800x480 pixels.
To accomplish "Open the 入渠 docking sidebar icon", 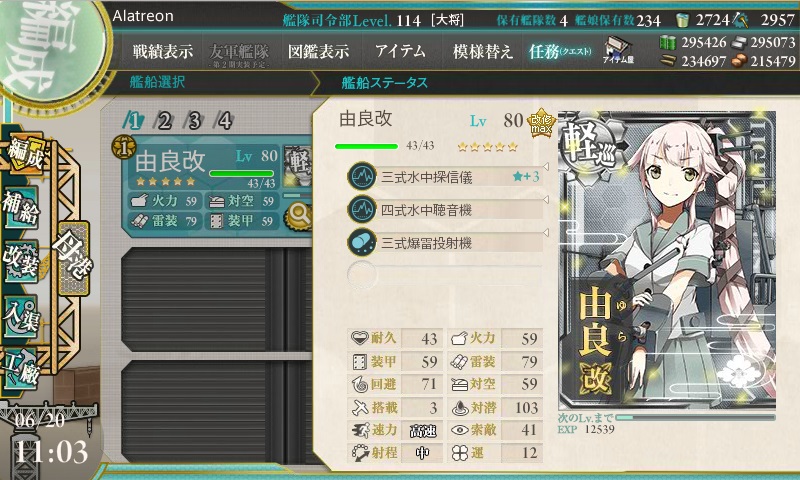I will point(21,315).
